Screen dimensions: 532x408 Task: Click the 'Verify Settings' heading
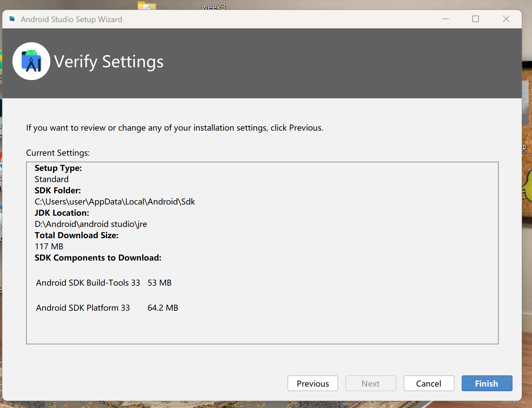pos(109,62)
